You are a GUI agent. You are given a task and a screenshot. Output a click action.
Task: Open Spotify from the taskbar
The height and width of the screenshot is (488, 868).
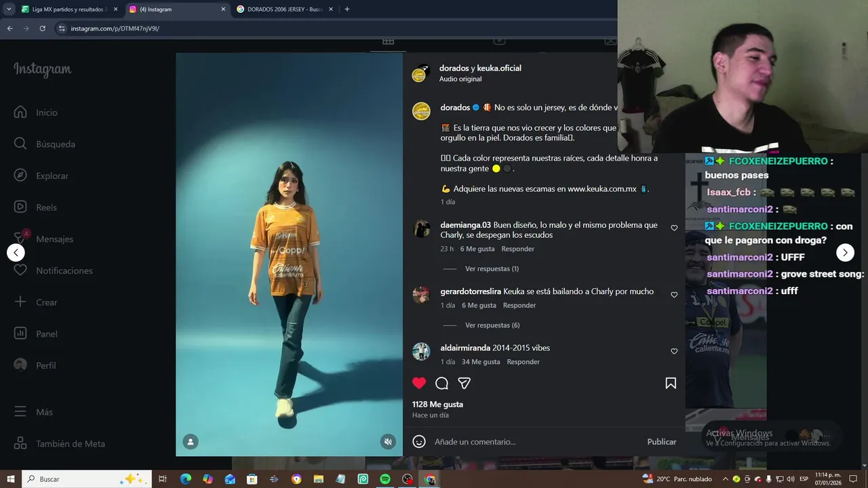pyautogui.click(x=385, y=479)
